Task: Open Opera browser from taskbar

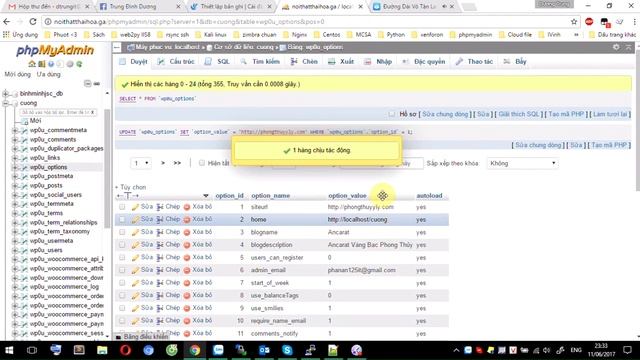Action: 125,350
